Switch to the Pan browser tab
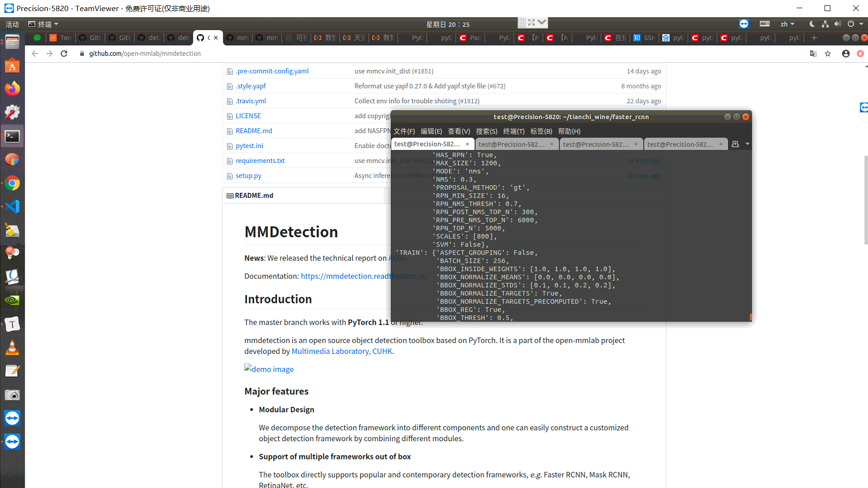Image resolution: width=868 pixels, height=488 pixels. point(470,38)
